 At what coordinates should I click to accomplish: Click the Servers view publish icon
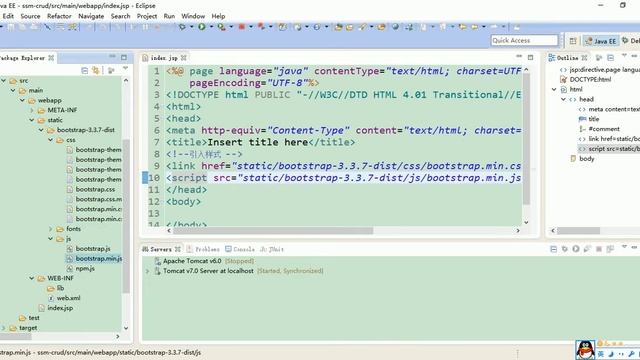610,249
